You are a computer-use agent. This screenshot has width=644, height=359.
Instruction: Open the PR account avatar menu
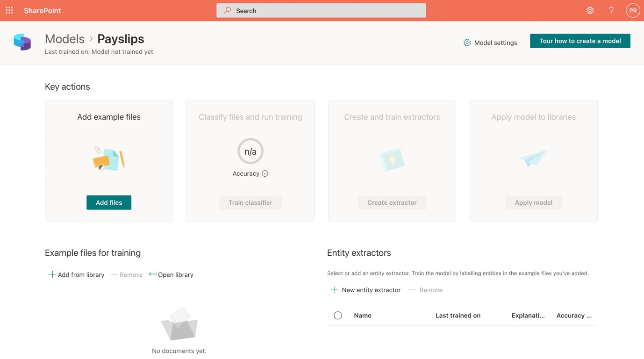coord(632,10)
